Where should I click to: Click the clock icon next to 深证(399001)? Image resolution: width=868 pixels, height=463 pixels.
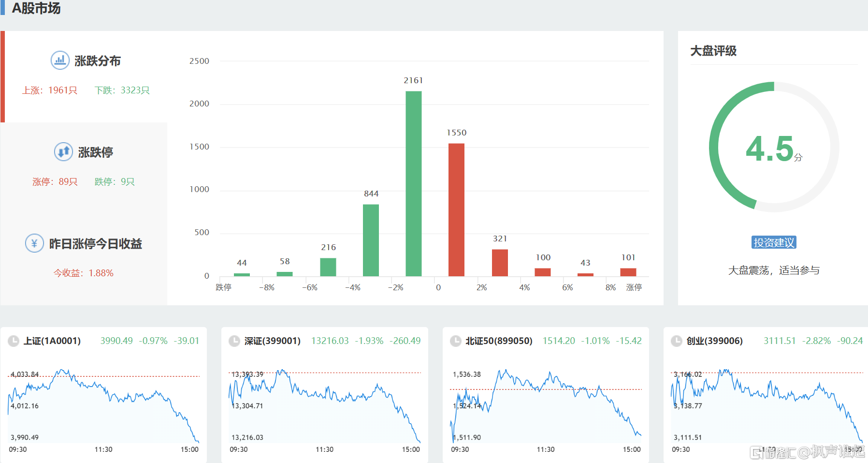(x=234, y=341)
